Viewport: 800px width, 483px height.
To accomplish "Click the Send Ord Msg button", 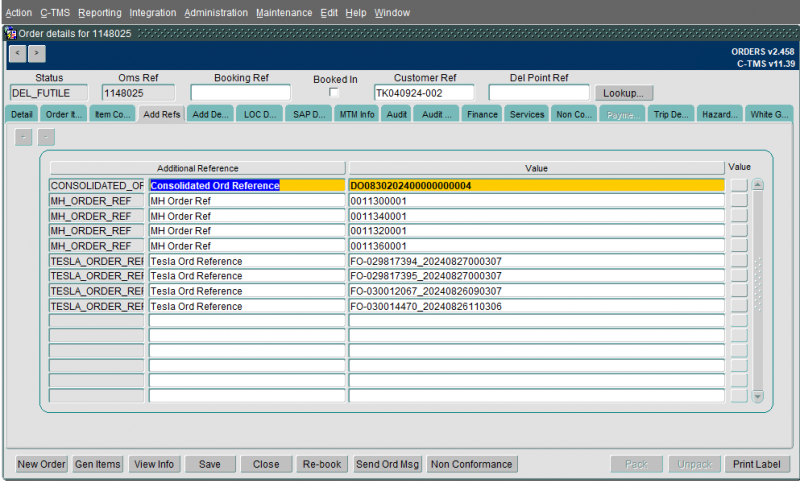I will [387, 464].
